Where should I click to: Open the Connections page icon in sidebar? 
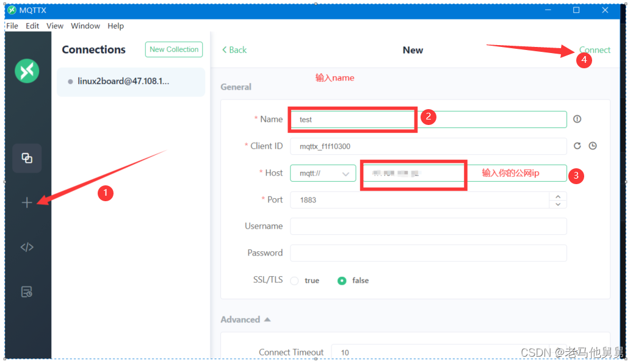(x=27, y=158)
